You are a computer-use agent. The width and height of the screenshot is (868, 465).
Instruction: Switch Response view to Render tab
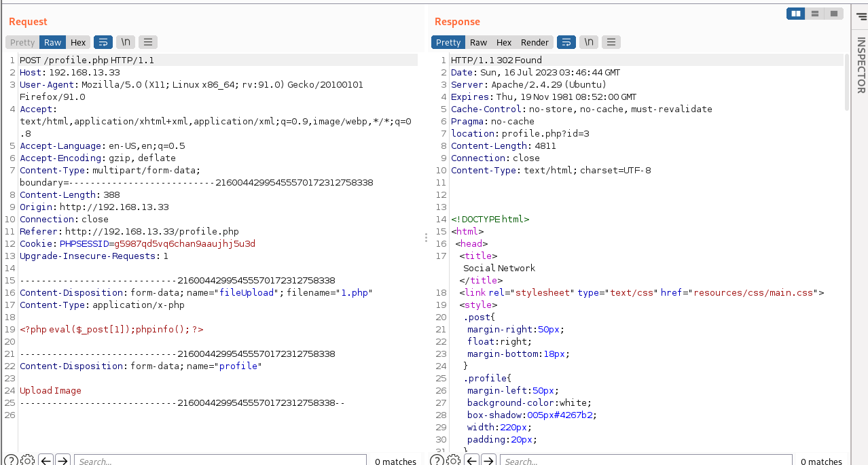click(535, 42)
